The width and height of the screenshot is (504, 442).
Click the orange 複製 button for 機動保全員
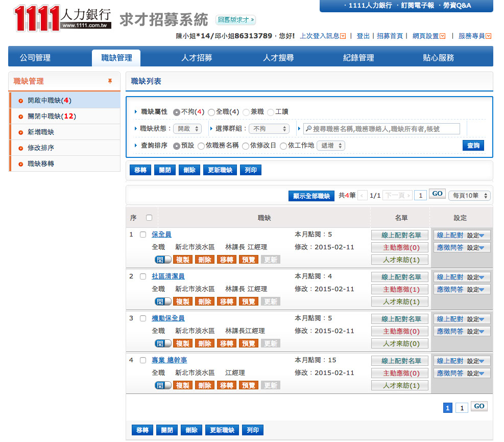183,343
